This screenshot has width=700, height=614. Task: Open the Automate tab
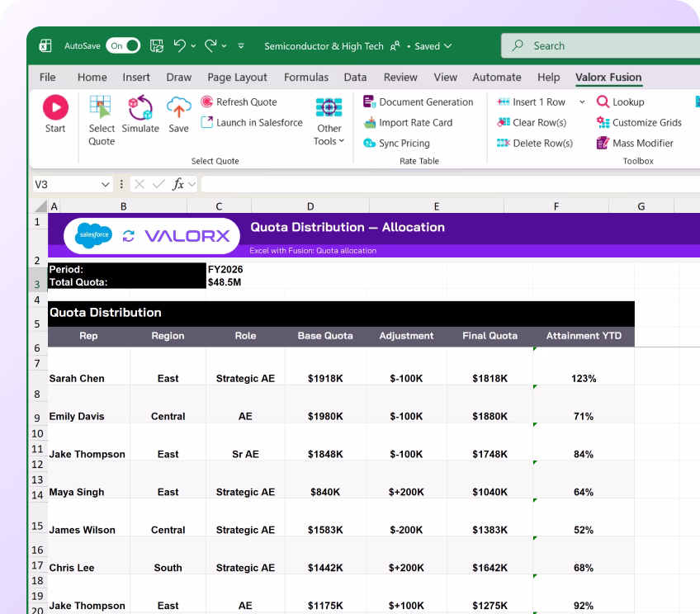(x=497, y=78)
